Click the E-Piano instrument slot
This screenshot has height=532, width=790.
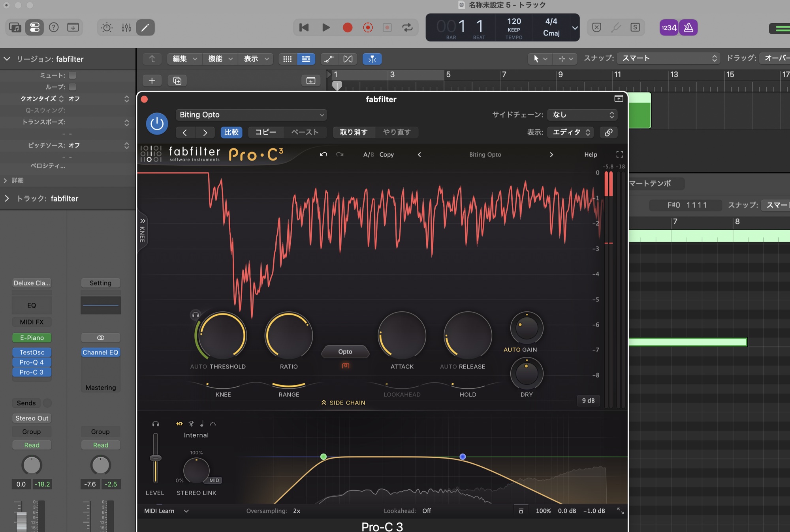click(32, 338)
